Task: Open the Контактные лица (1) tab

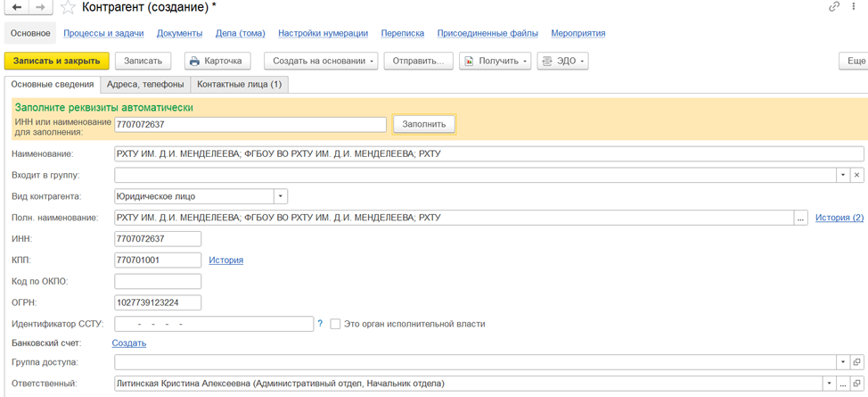Action: coord(239,85)
